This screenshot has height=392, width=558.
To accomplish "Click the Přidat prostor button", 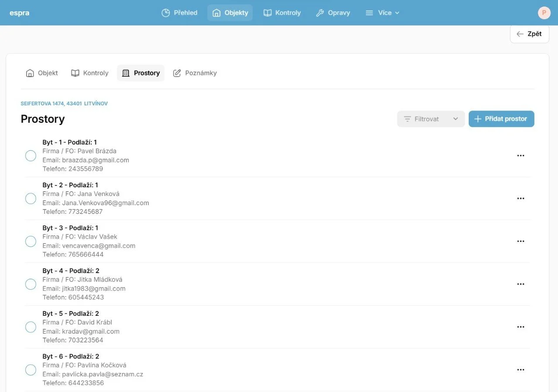I will click(x=501, y=119).
